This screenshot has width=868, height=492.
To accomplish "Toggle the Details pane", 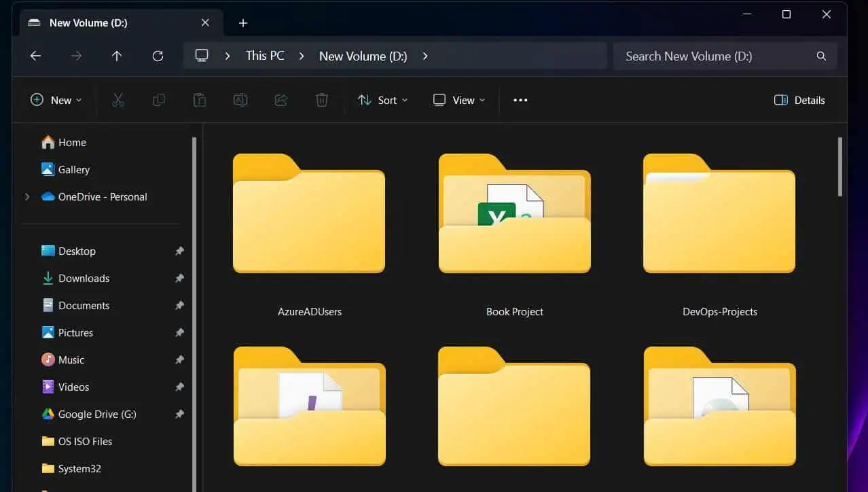I will pos(799,100).
